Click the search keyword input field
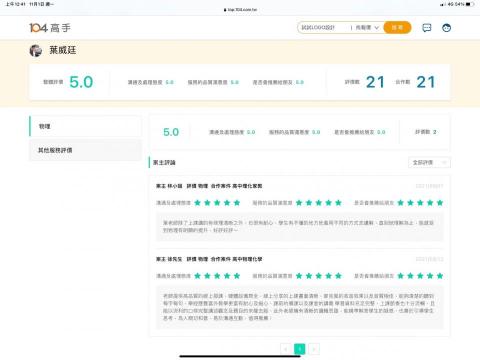The height and width of the screenshot is (360, 480). 324,27
